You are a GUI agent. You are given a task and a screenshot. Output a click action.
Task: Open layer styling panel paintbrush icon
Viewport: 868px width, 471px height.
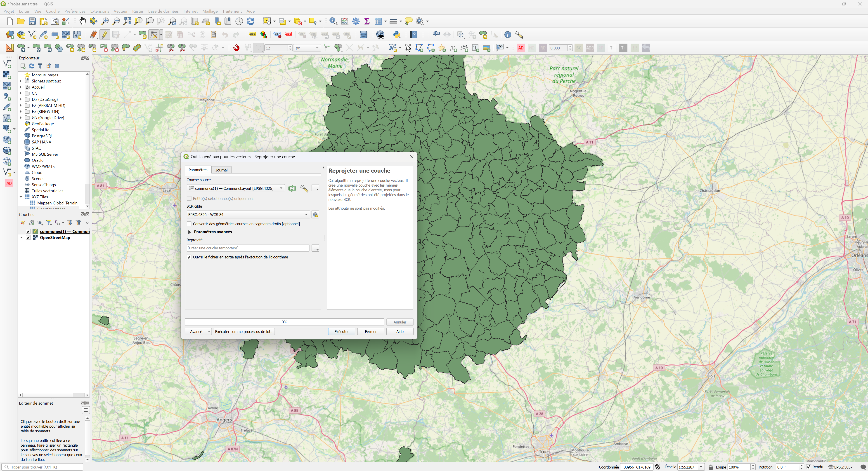tap(23, 223)
